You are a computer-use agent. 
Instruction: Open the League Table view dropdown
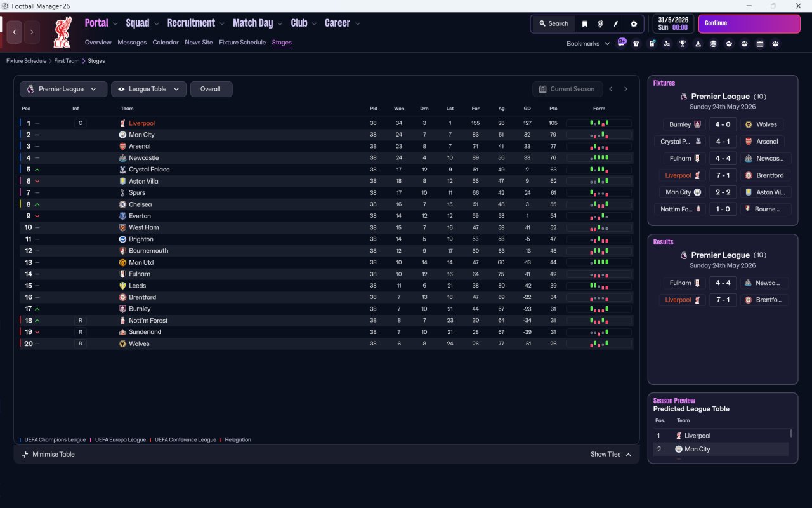[x=148, y=89]
